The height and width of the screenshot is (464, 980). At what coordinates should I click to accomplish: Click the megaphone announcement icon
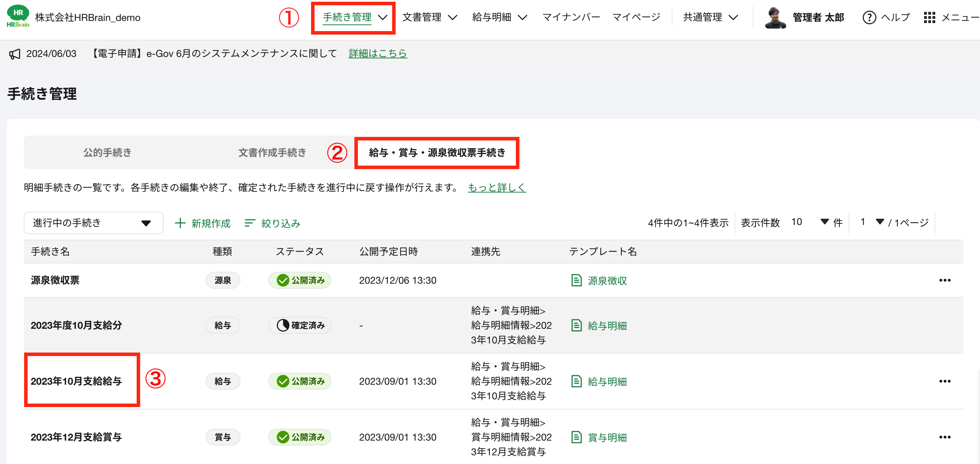15,54
